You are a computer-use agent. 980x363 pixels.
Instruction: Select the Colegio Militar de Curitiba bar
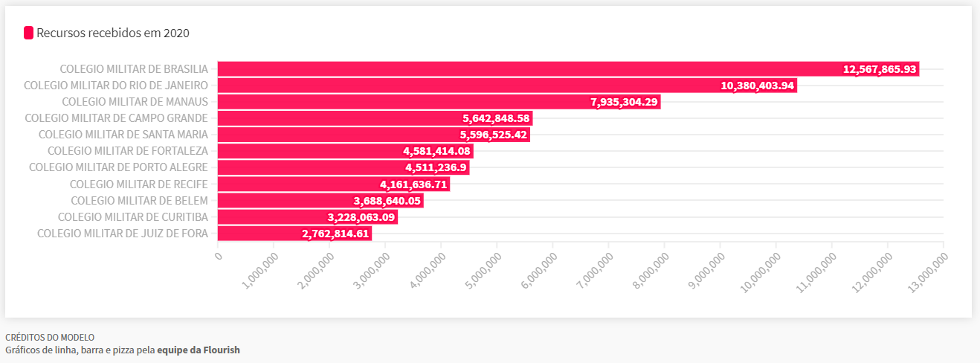tap(268, 217)
